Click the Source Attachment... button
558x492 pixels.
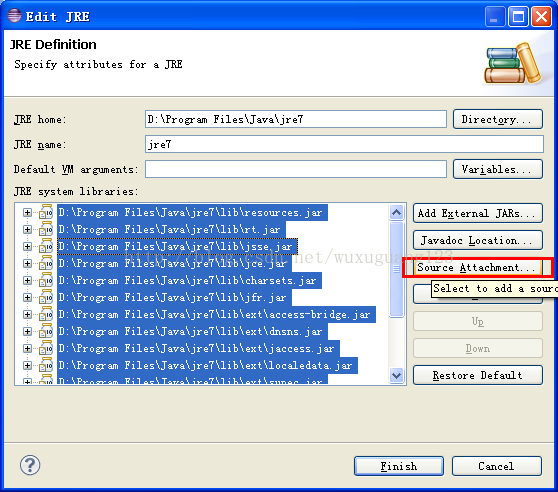point(478,267)
